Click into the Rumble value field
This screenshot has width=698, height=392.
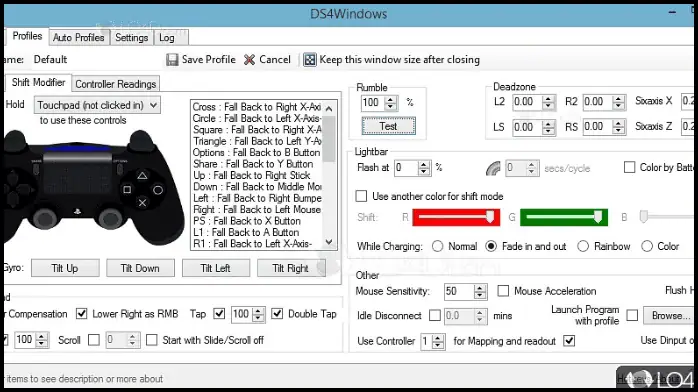point(373,103)
